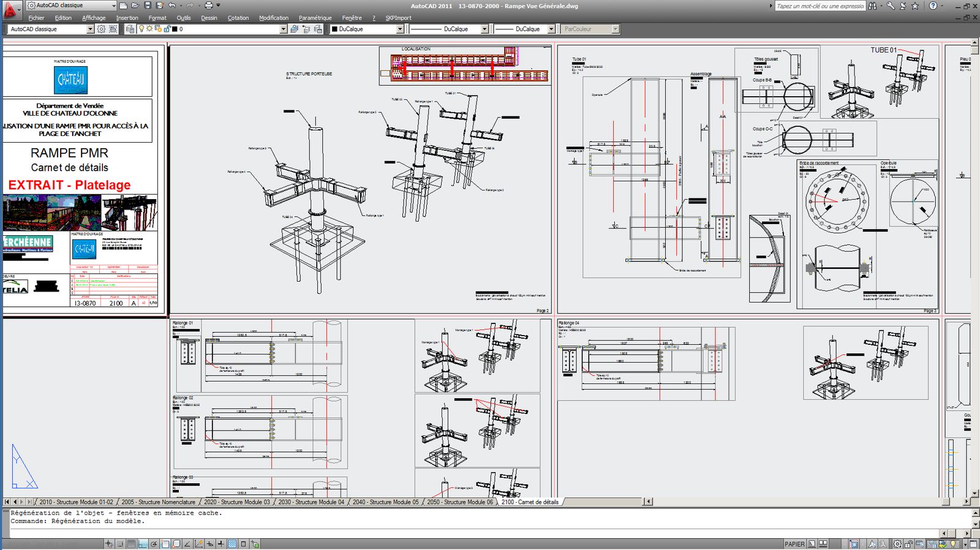Click the Quick View Drawings status icon
Image resolution: width=980 pixels, height=550 pixels.
[823, 543]
